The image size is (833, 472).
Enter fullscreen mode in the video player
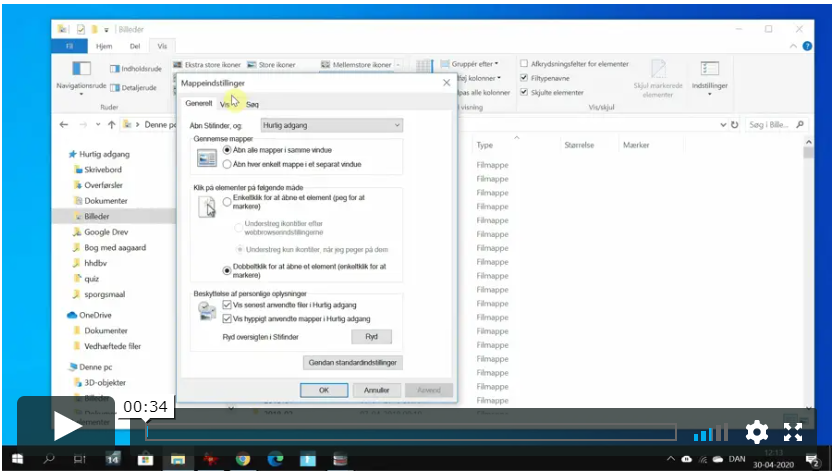coord(793,432)
